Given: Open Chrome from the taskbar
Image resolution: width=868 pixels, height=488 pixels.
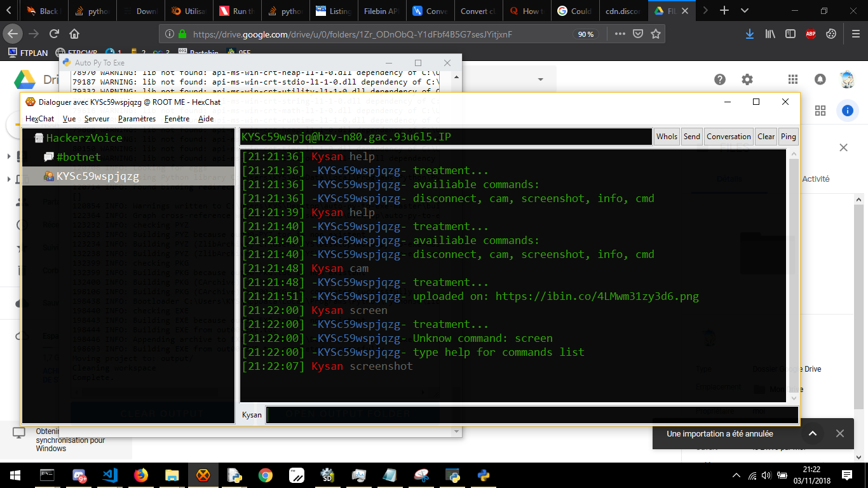Looking at the screenshot, I should tap(266, 475).
